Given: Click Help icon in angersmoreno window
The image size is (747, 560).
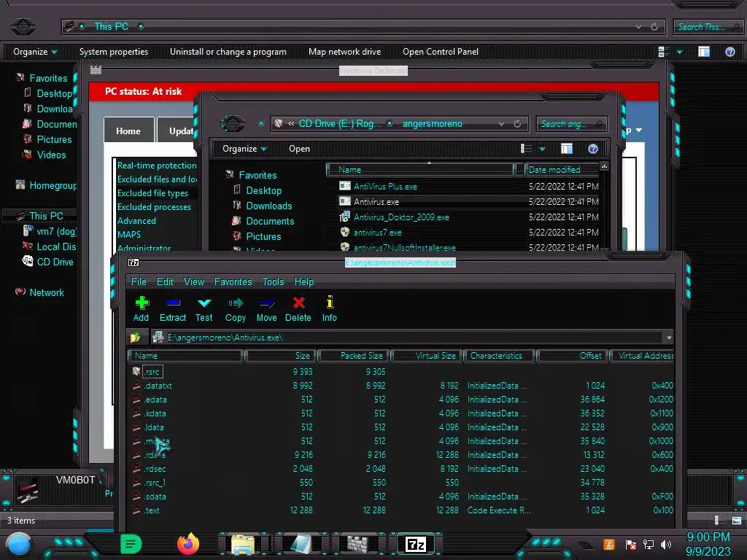Looking at the screenshot, I should 592,149.
